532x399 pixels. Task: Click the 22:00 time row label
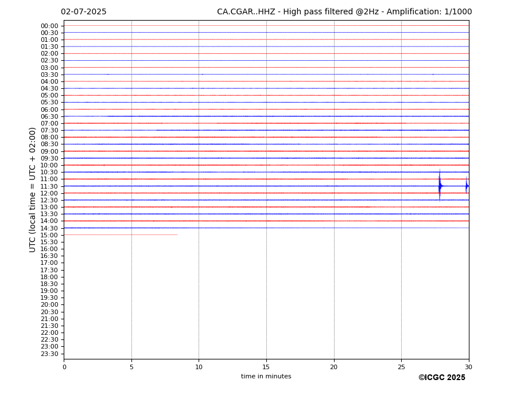tap(49, 333)
